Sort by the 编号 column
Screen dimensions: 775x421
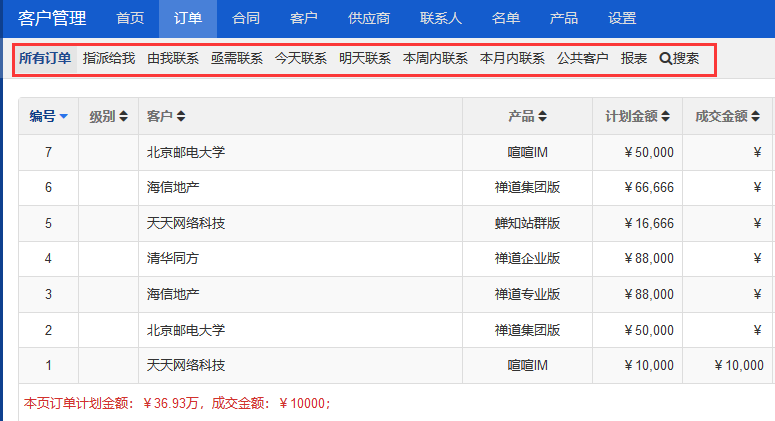click(48, 116)
